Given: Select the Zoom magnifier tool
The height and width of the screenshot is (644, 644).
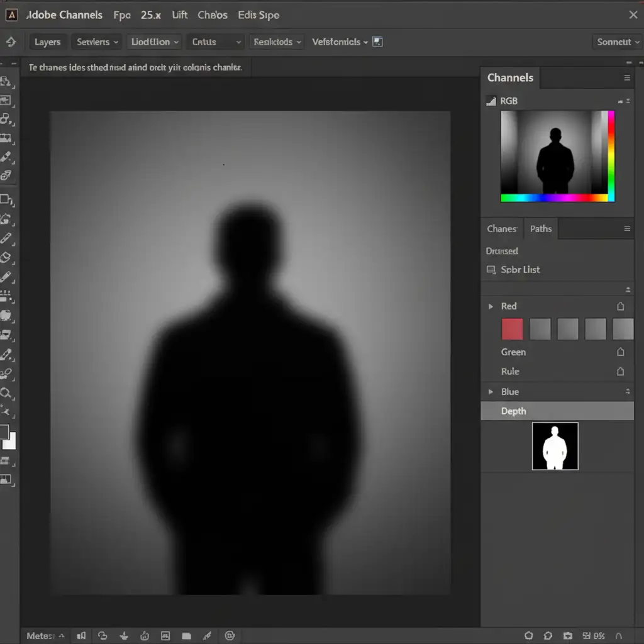Looking at the screenshot, I should click(x=6, y=393).
